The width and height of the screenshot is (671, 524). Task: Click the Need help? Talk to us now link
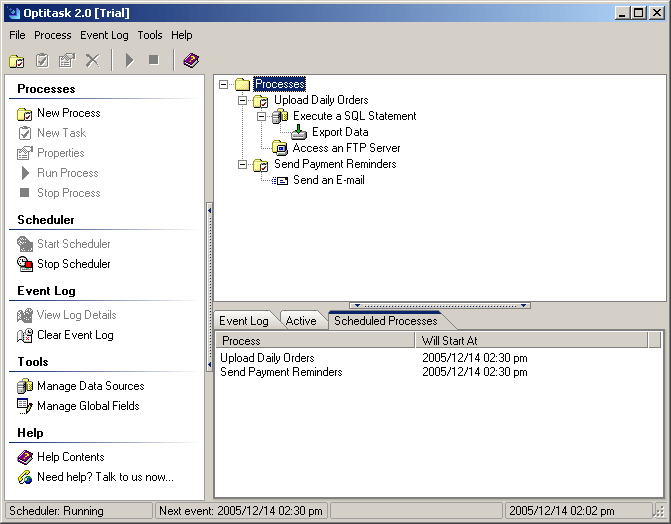click(105, 477)
